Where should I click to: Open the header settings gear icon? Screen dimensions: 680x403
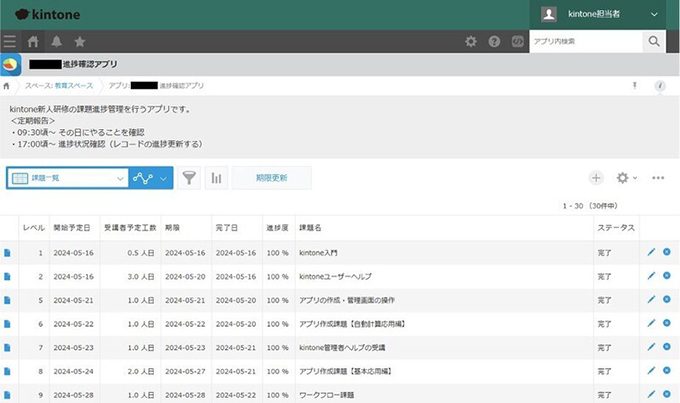point(471,42)
